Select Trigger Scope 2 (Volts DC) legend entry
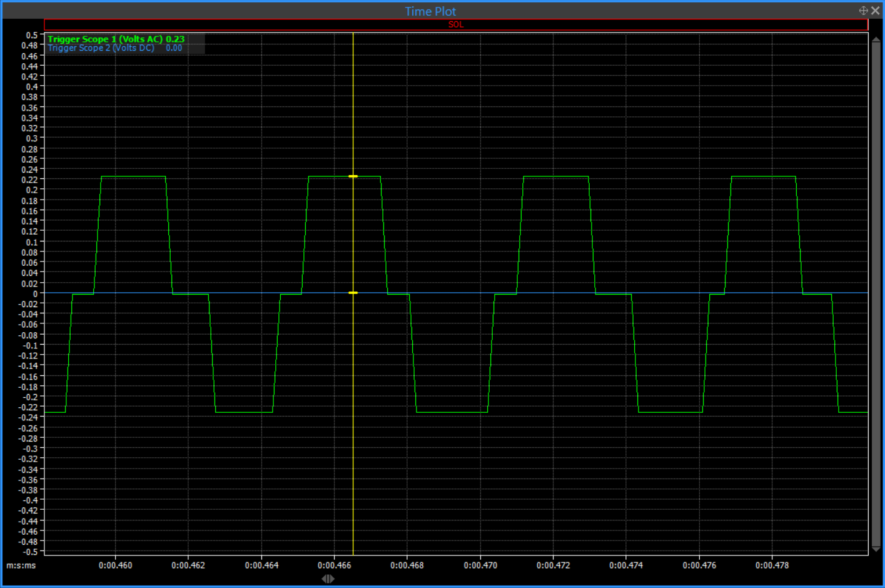Screen dimensions: 885x588 (x=101, y=48)
